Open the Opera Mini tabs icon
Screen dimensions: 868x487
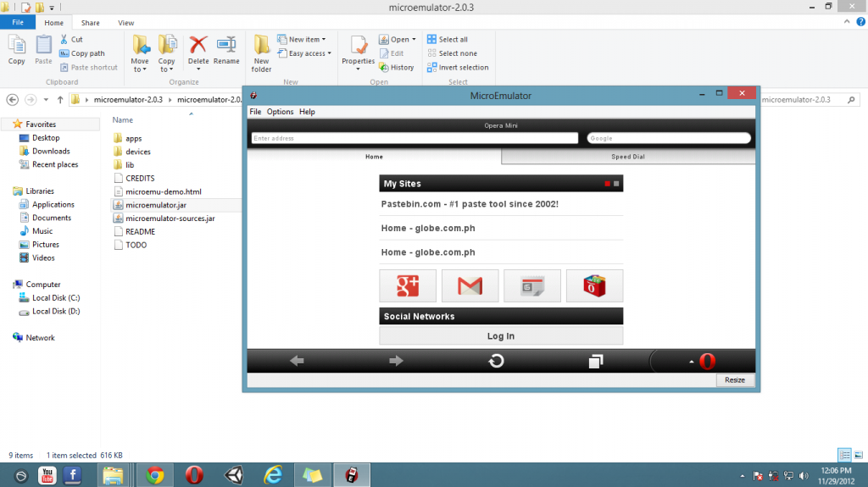595,362
